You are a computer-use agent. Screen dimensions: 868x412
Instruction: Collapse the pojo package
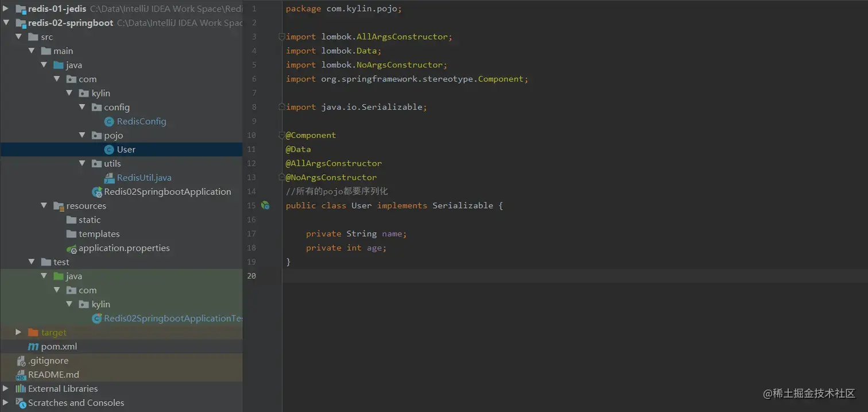82,136
